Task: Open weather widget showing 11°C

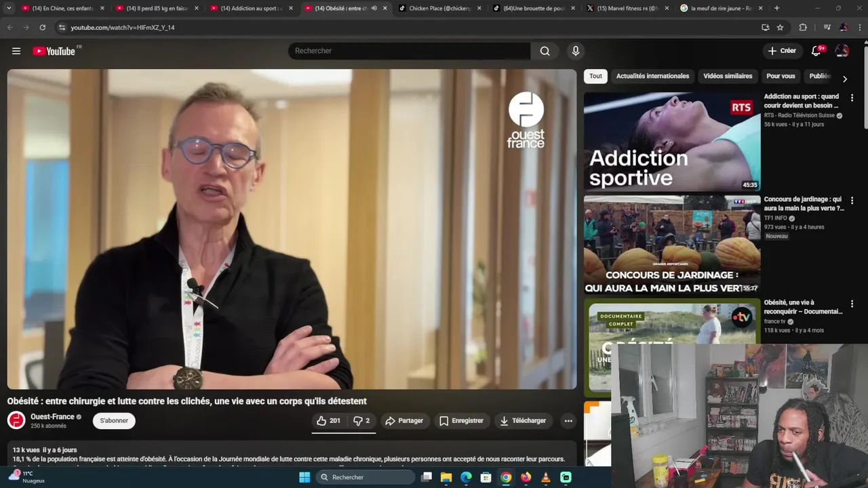Action: 26,477
